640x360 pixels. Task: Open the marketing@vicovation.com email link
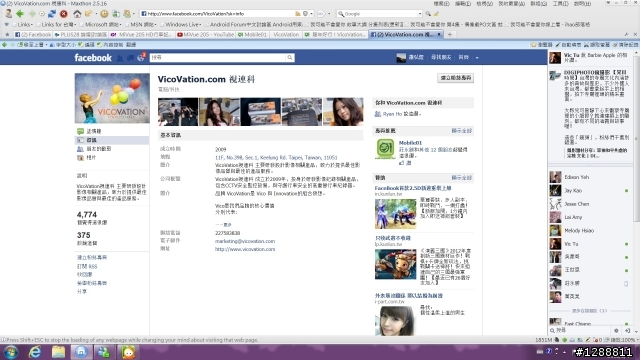(245, 241)
